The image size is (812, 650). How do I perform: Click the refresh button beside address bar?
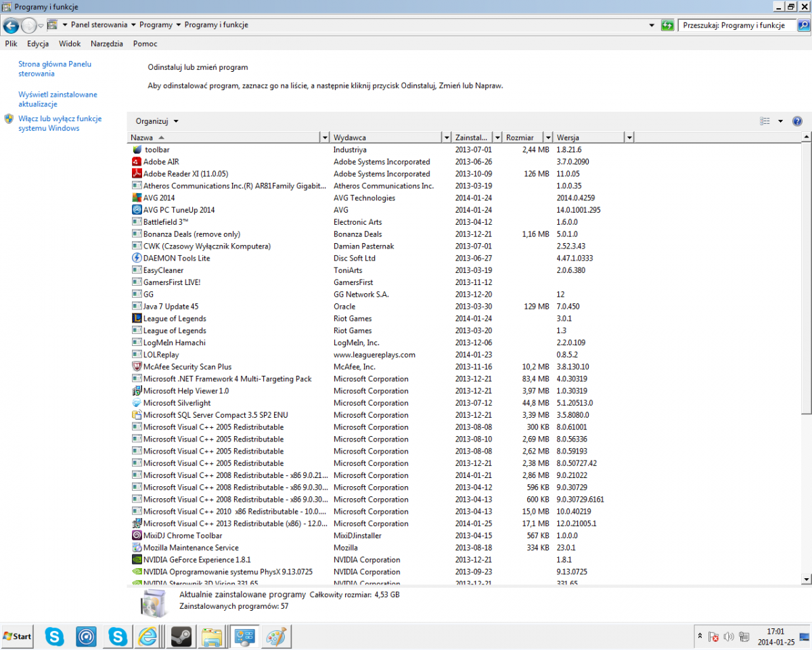coord(668,25)
